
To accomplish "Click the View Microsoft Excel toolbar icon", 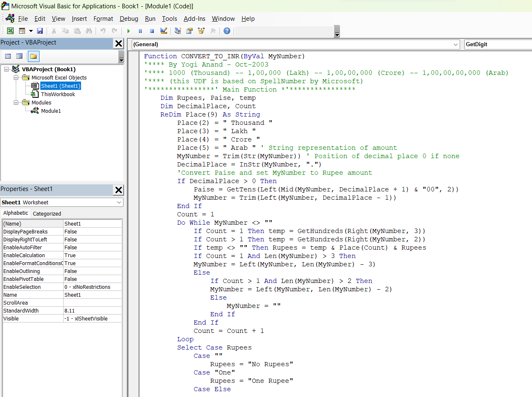I will click(x=10, y=31).
